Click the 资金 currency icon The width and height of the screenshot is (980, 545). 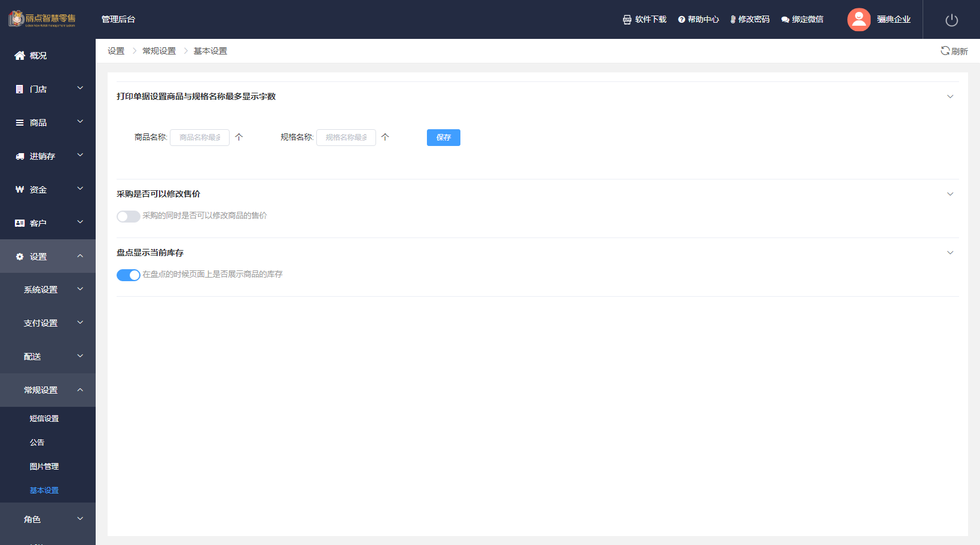pyautogui.click(x=20, y=189)
